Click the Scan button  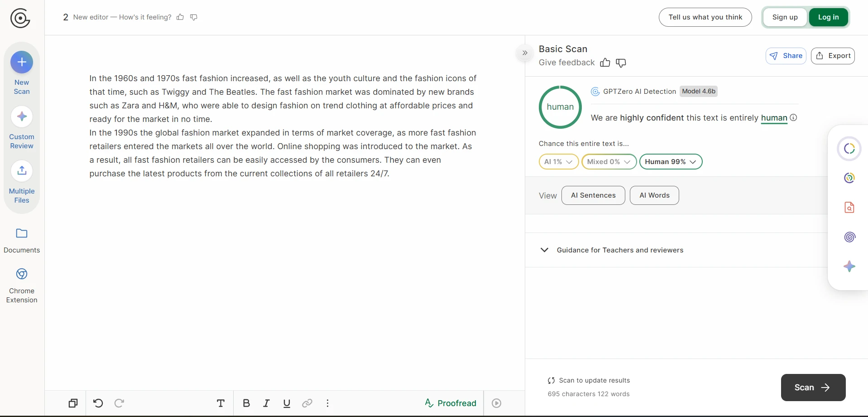tap(813, 388)
